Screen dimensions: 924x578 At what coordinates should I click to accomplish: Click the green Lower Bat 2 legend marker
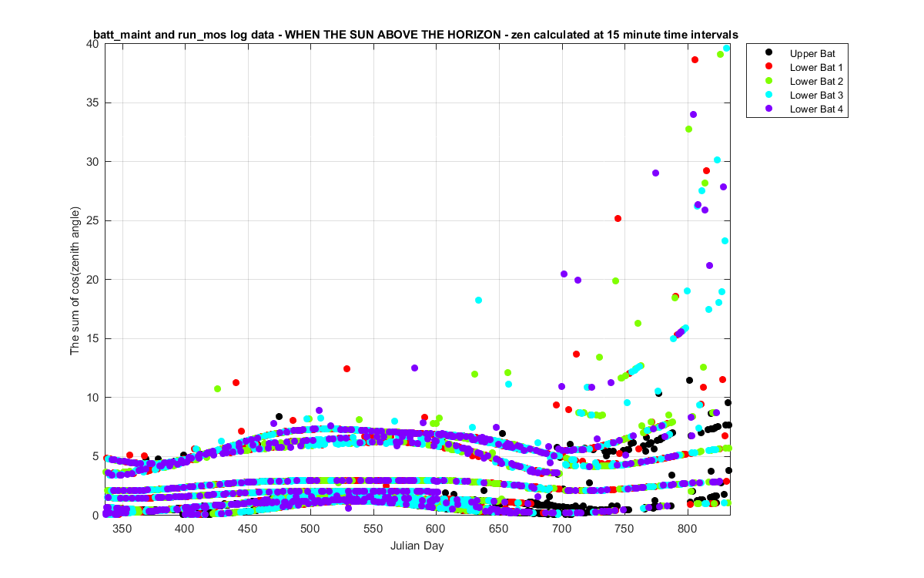[x=767, y=81]
